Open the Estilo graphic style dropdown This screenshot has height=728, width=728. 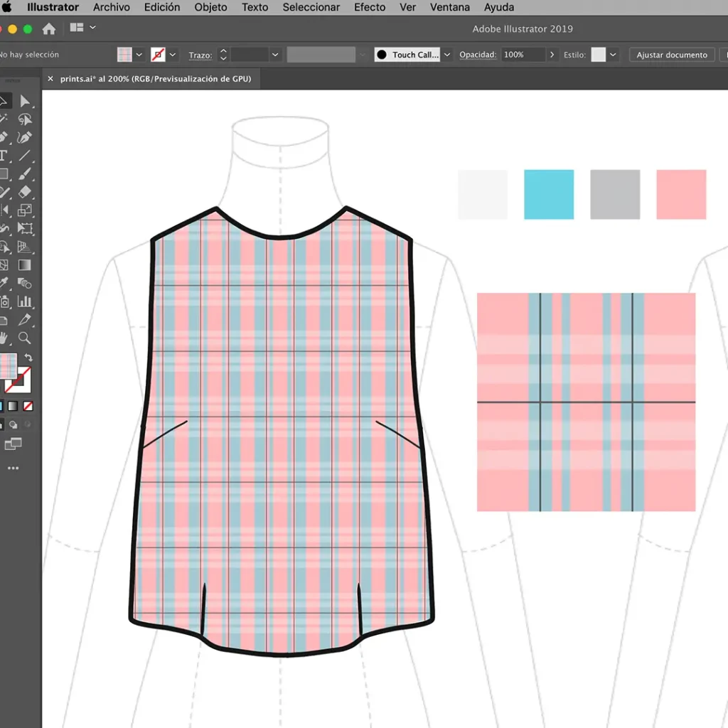point(613,55)
